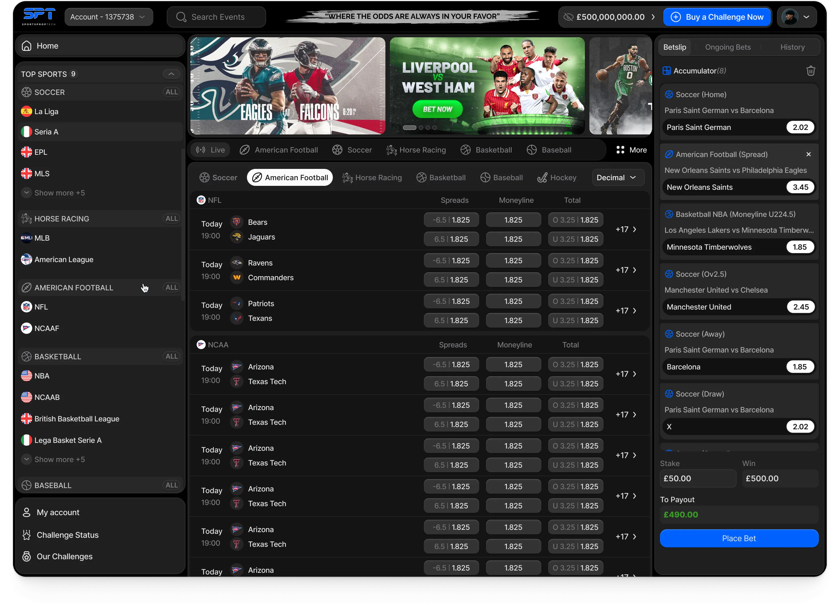Click the Home icon in the sidebar

click(27, 46)
